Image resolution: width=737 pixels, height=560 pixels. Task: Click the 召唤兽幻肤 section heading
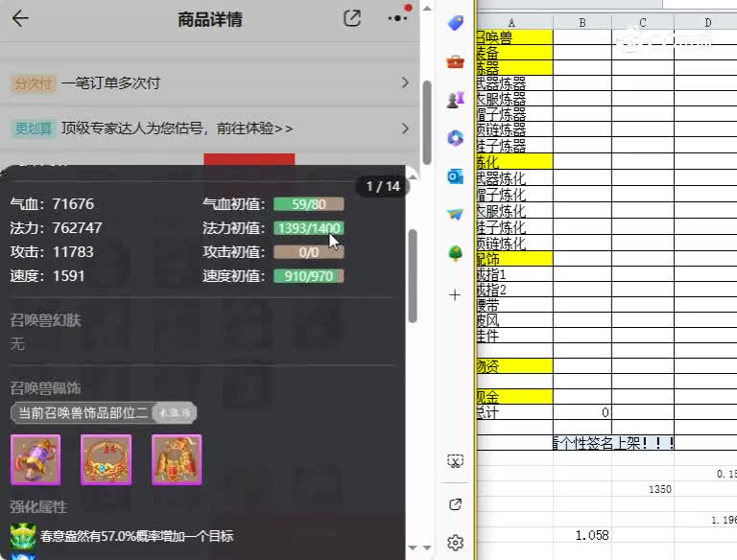(46, 320)
